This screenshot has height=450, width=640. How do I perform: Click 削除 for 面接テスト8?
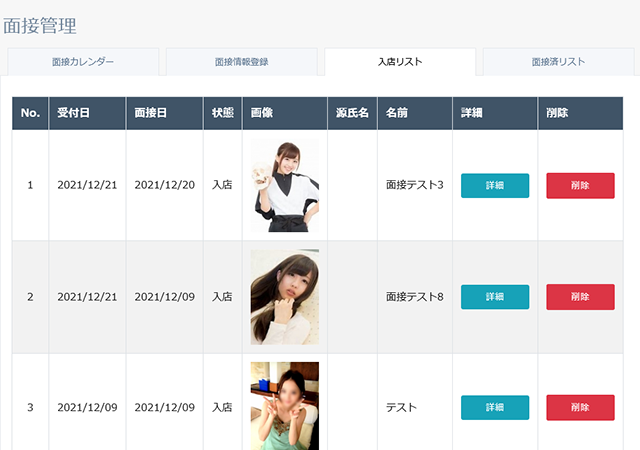580,297
